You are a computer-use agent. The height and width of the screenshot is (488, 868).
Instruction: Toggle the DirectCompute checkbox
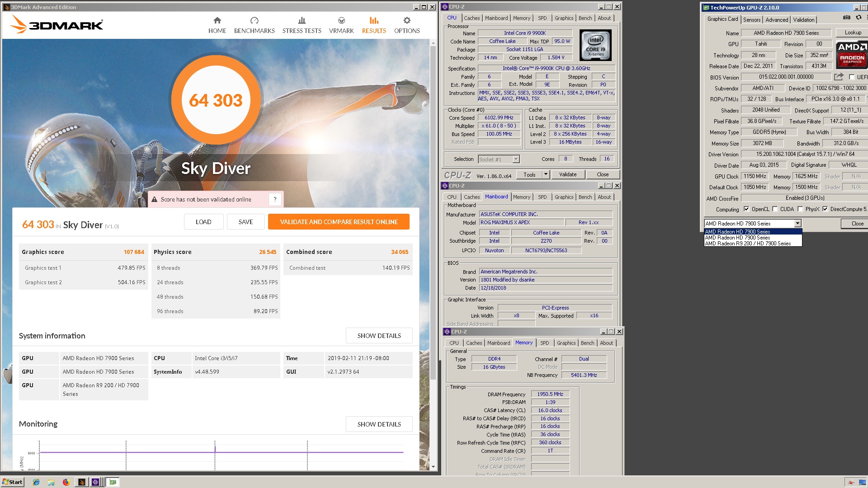coord(825,209)
